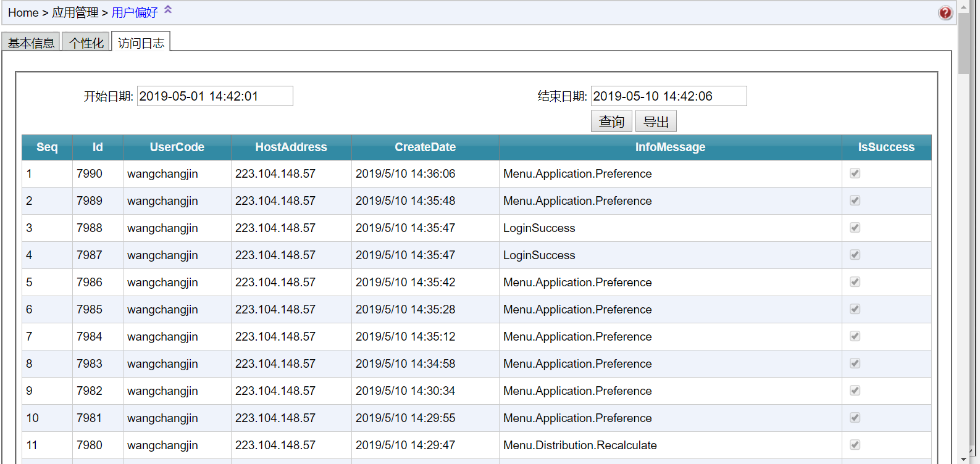
Task: Toggle IsSuccess checkbox for Id 7986
Action: (855, 282)
